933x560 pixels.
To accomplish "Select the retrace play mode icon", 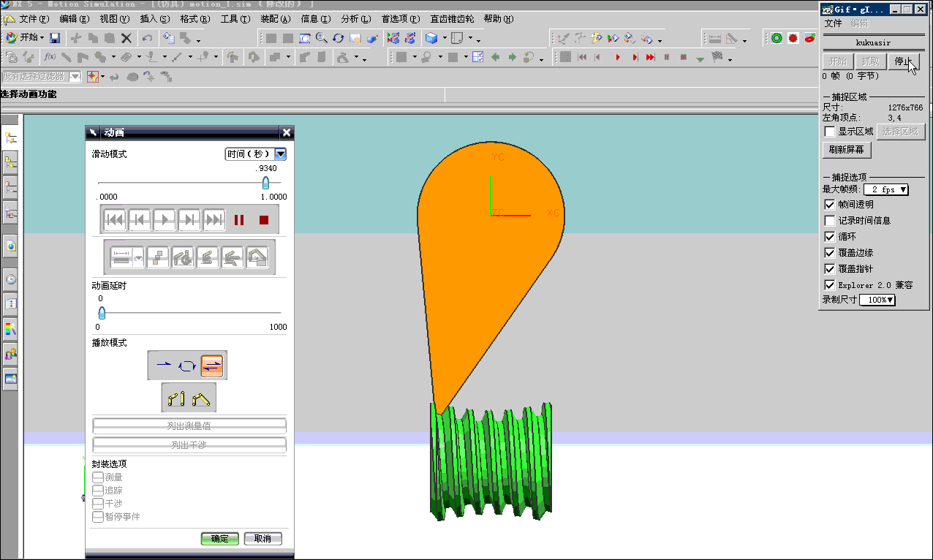I will click(213, 364).
